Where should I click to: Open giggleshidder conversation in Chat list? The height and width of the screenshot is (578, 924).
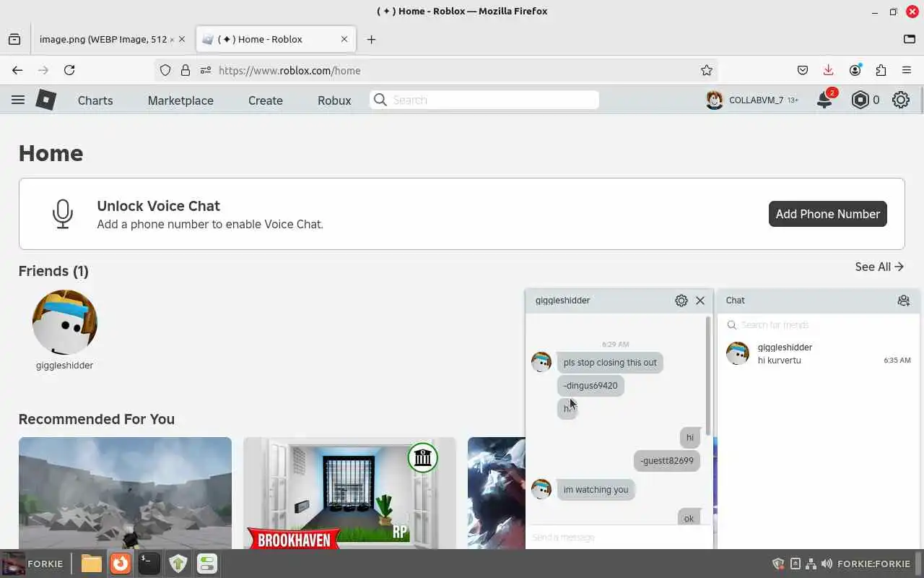(x=819, y=353)
